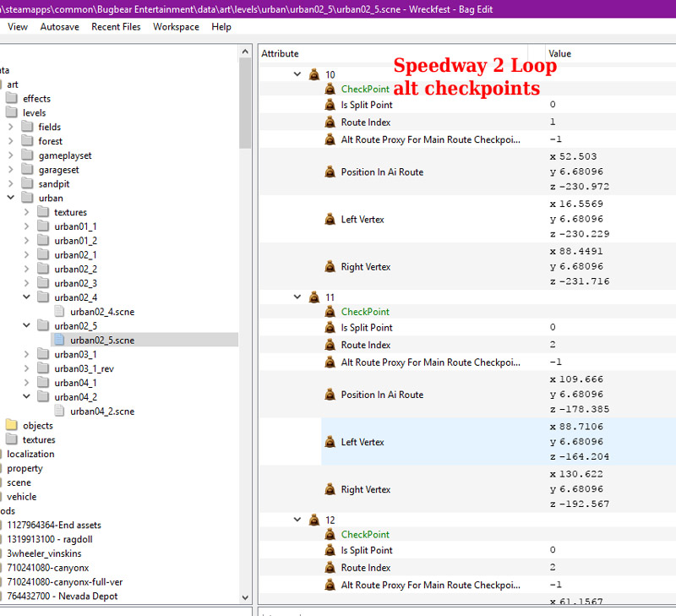Click the Route Index icon under node 11
The height and width of the screenshot is (616, 676).
coord(330,345)
